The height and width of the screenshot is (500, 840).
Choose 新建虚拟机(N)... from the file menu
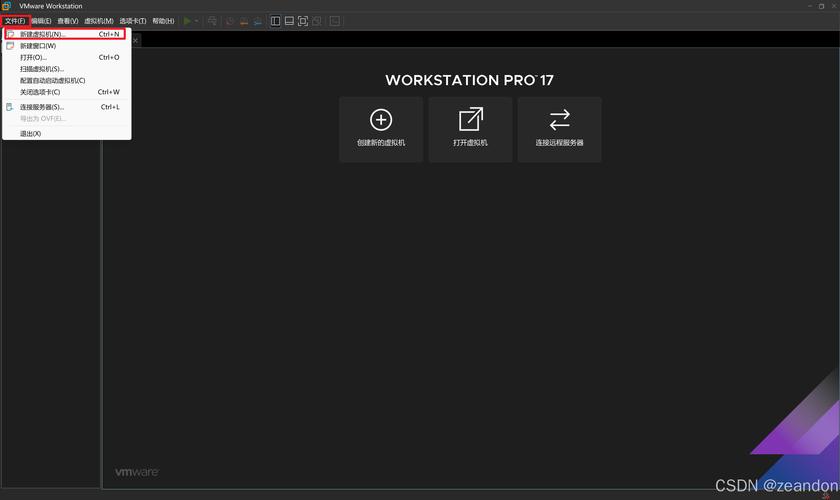(65, 34)
